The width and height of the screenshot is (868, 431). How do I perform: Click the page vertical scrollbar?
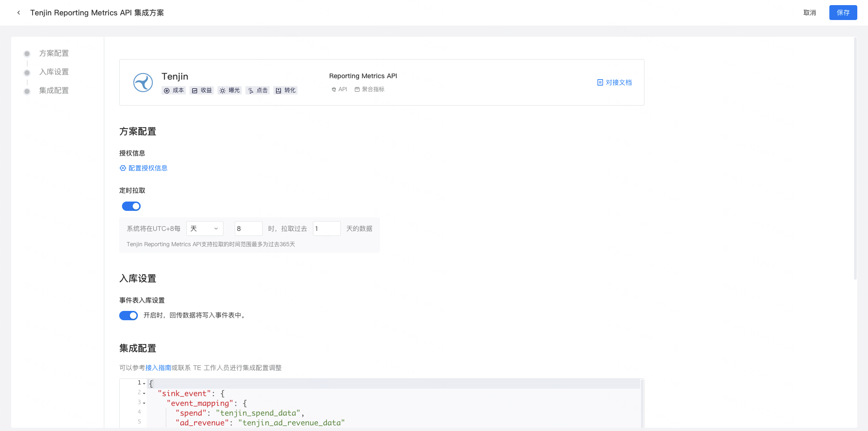tap(855, 158)
